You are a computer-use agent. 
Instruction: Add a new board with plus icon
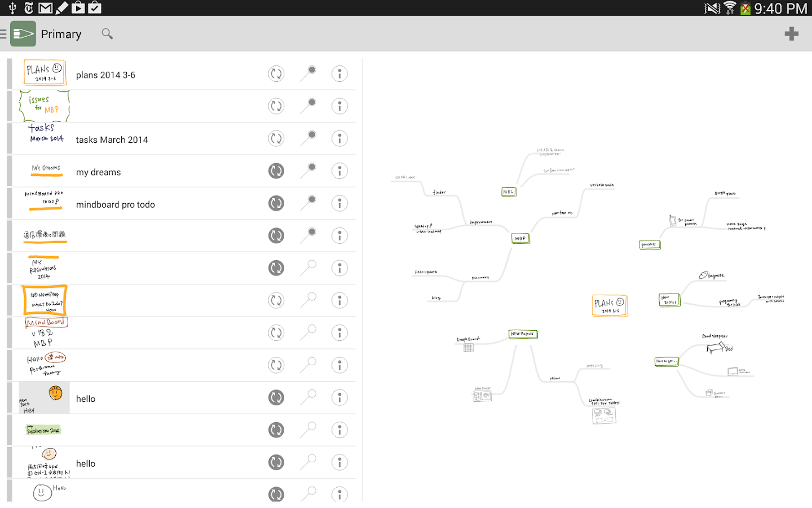[x=791, y=34]
